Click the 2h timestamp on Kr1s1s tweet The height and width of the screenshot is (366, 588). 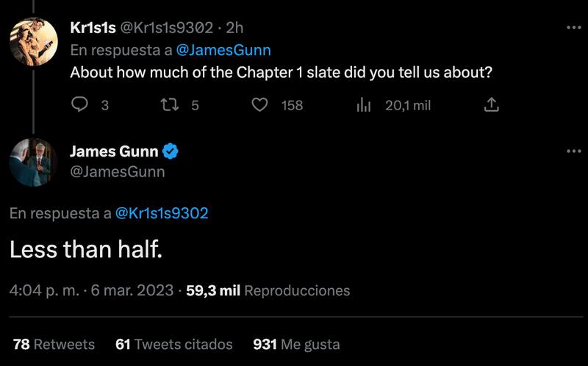(x=235, y=28)
